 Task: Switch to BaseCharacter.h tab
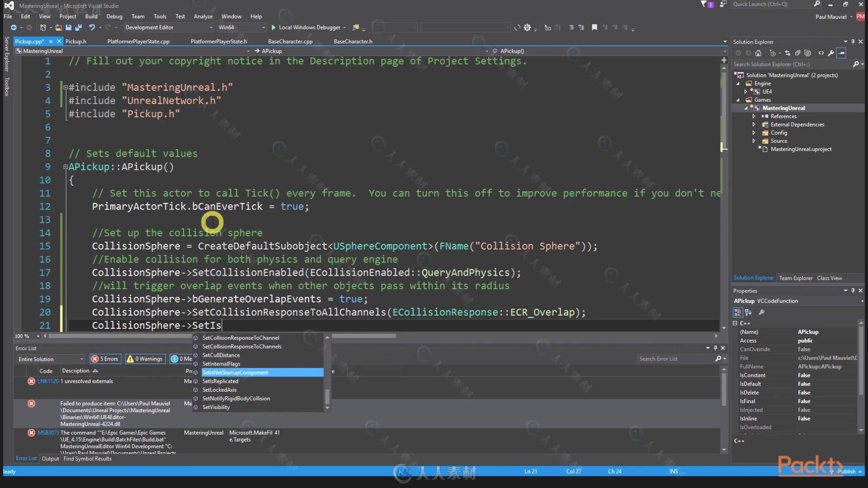click(353, 41)
